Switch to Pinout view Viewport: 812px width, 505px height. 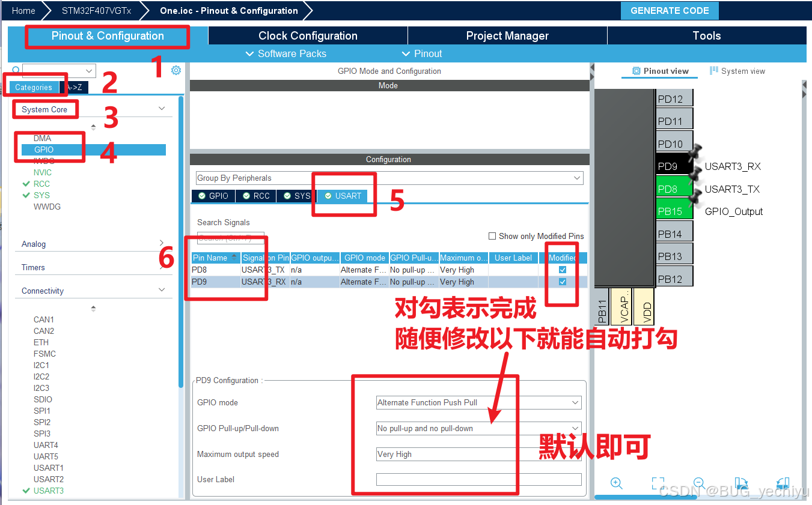659,71
